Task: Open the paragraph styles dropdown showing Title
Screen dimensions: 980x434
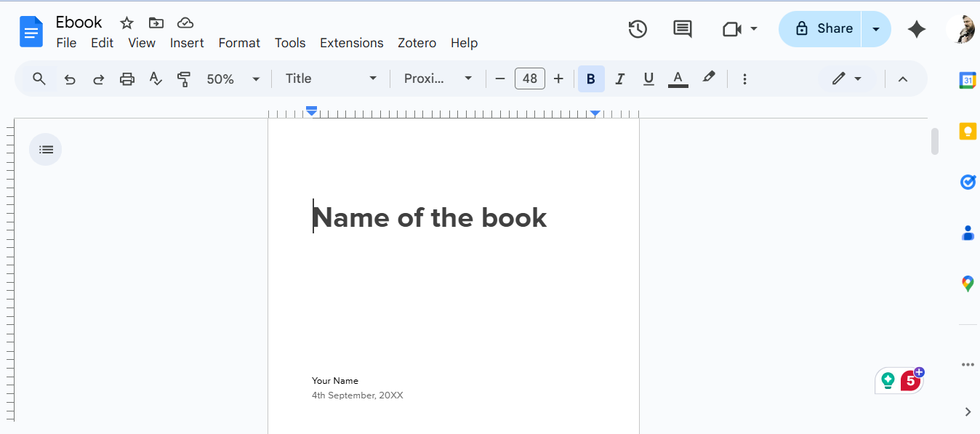Action: [331, 78]
